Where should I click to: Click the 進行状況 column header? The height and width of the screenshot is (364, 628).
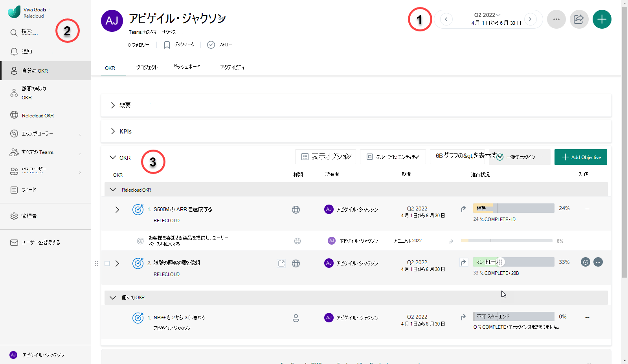pyautogui.click(x=480, y=174)
